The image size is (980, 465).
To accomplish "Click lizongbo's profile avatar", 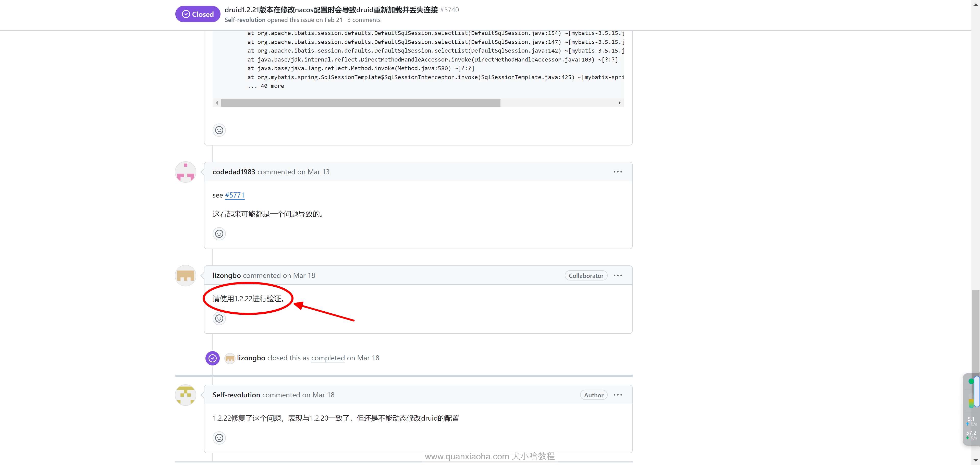I will (x=185, y=275).
